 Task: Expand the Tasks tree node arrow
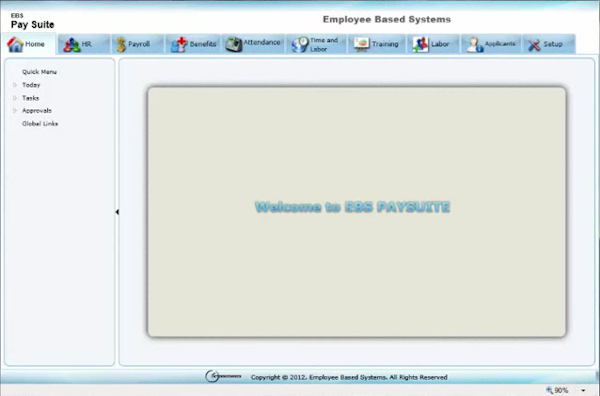click(15, 98)
